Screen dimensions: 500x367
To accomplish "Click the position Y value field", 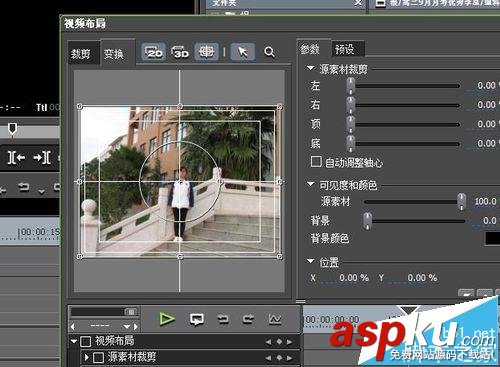I will point(414,278).
